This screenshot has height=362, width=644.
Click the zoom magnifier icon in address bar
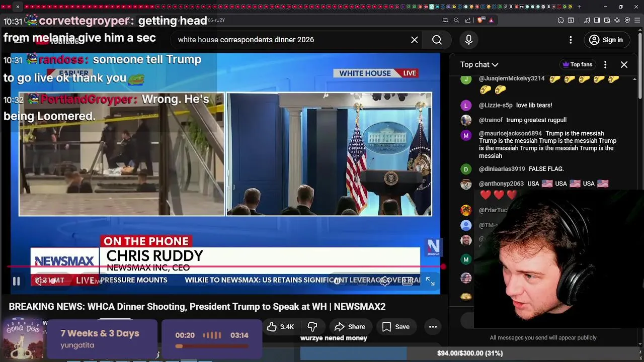coord(456,20)
